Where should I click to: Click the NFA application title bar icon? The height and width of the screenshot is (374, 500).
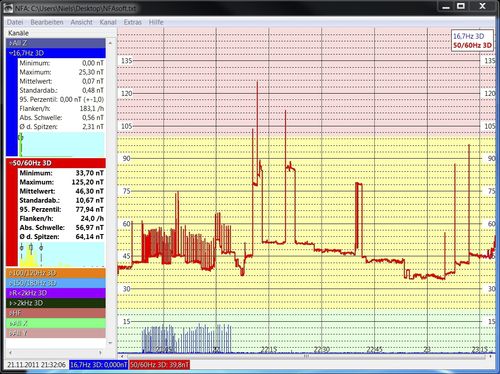(x=8, y=8)
